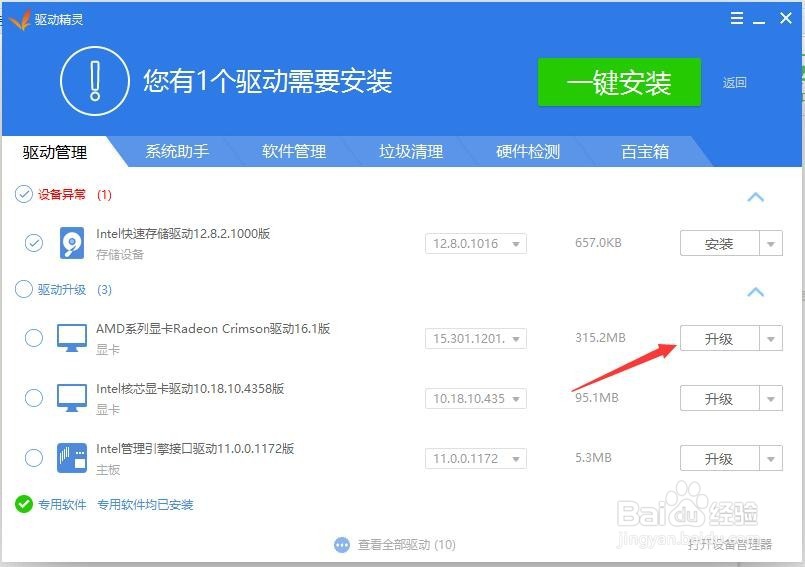Screen dimensions: 805x567
Task: Click the Intel核芯显卡 monitor icon
Action: click(71, 398)
